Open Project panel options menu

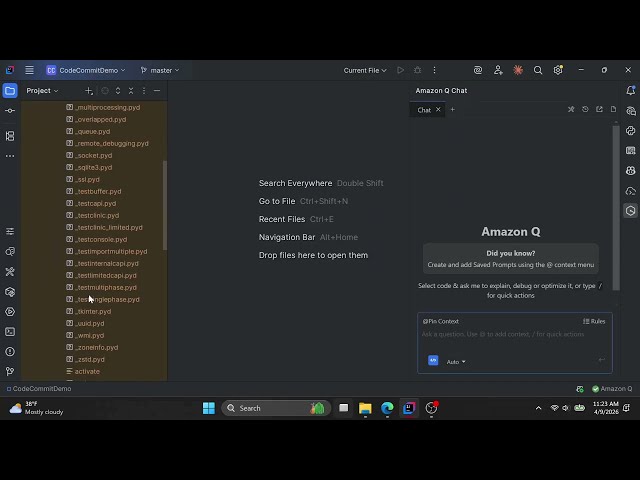(144, 91)
